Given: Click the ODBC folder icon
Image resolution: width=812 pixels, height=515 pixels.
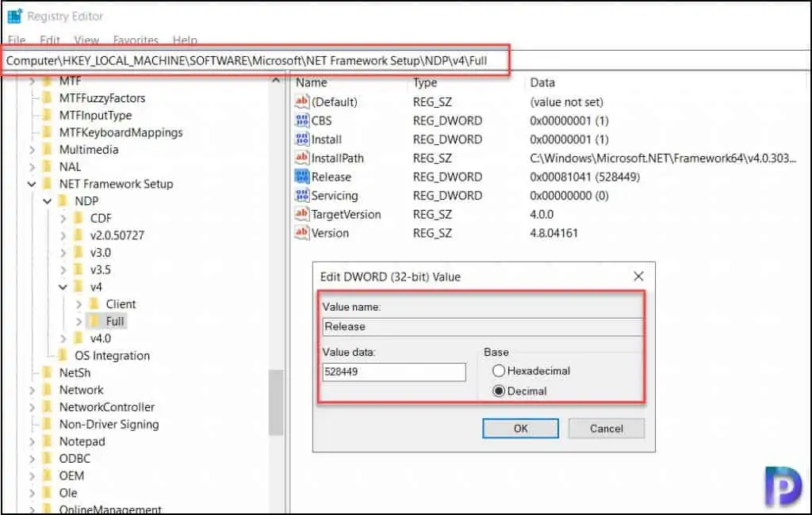Looking at the screenshot, I should [x=48, y=458].
